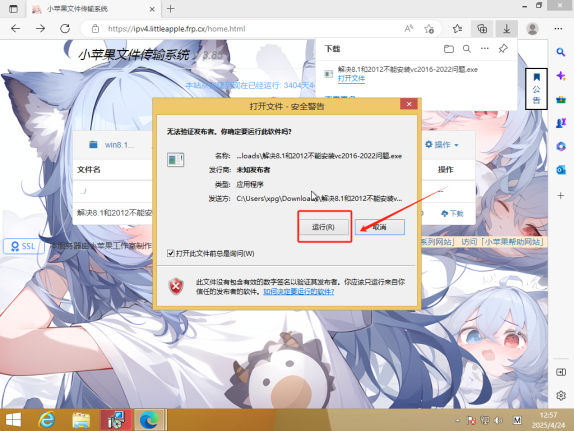Screen dimensions: 574x431
Task: Click the 运行(R) button
Action: pos(323,227)
